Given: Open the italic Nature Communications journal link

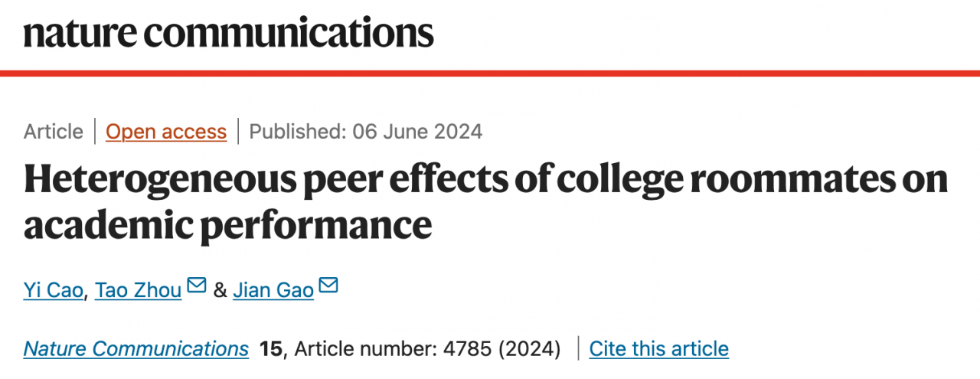Looking at the screenshot, I should [136, 349].
